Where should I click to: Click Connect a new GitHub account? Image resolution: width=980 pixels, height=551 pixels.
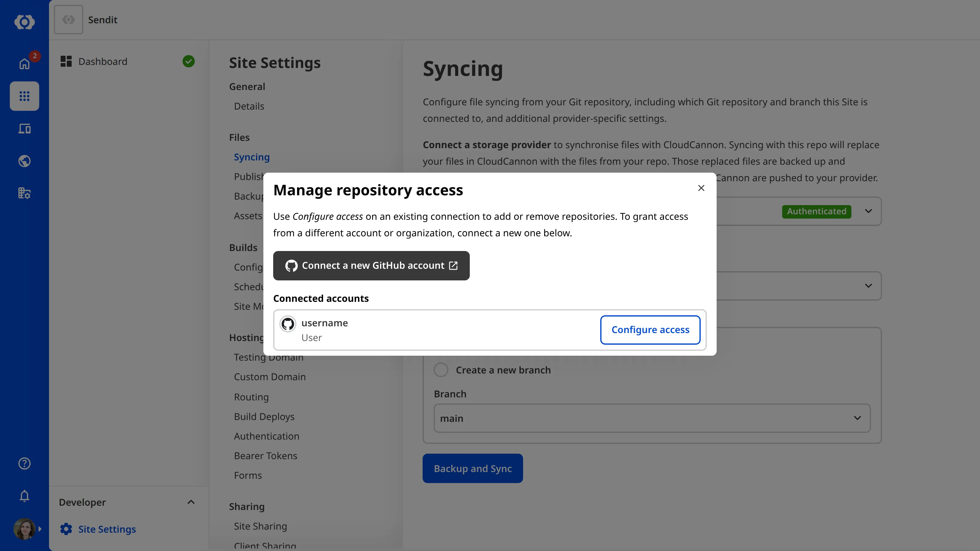coord(371,265)
